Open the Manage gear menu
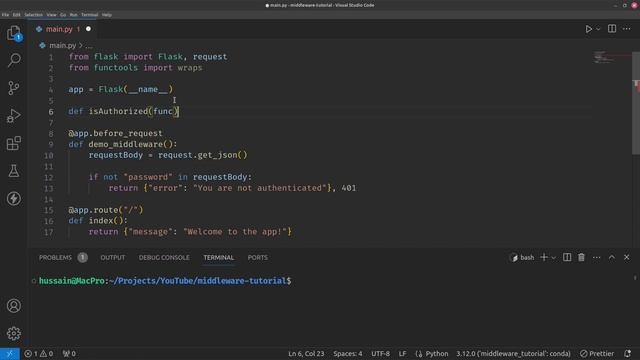This screenshot has height=360, width=640. (13, 333)
